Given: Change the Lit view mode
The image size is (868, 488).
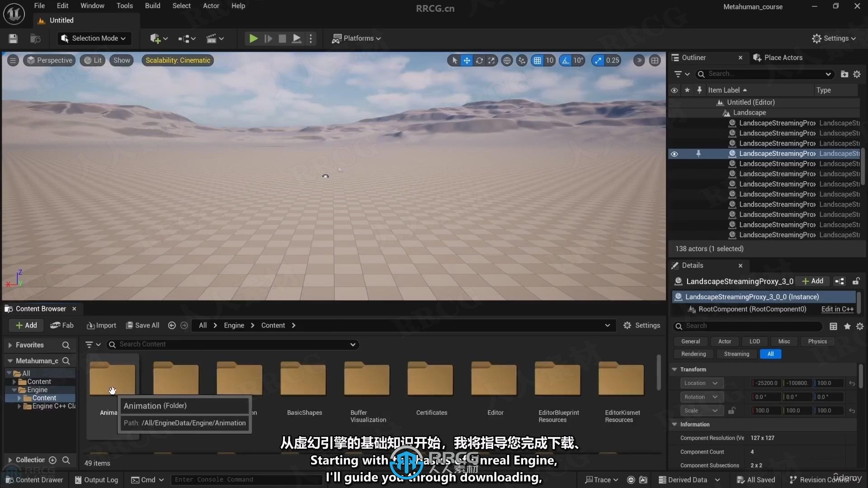Looking at the screenshot, I should (x=93, y=60).
